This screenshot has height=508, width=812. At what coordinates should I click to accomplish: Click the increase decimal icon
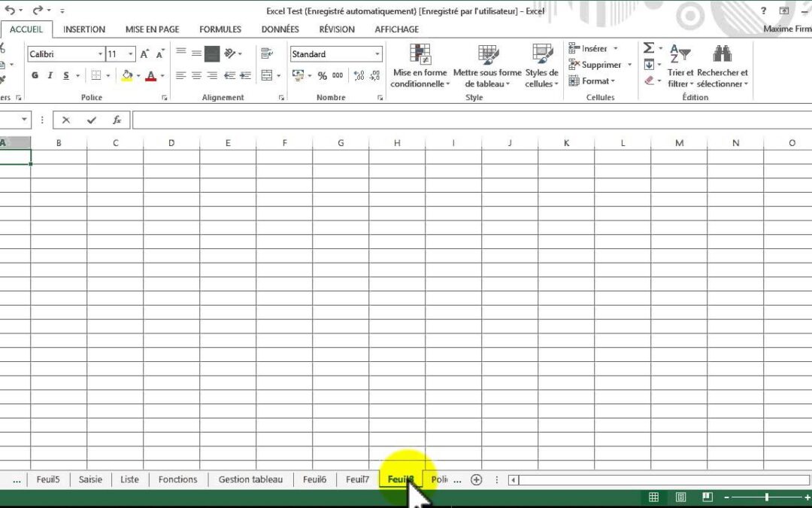click(x=359, y=76)
